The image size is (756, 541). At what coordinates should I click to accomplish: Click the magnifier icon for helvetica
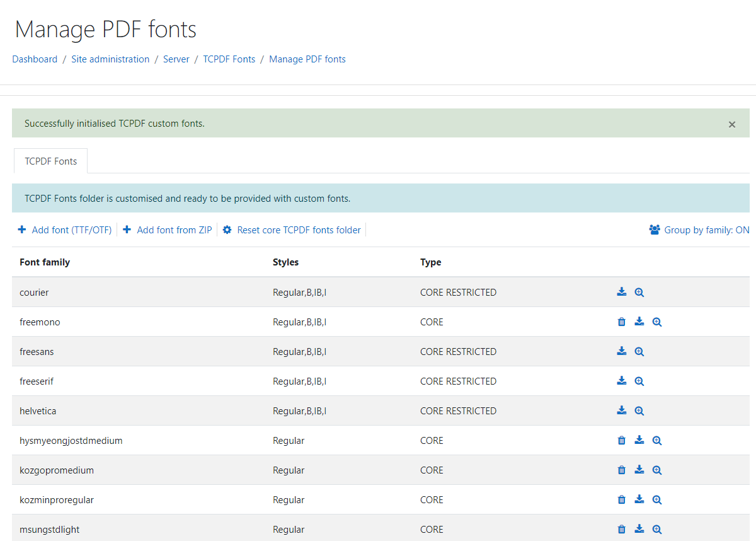tap(639, 411)
